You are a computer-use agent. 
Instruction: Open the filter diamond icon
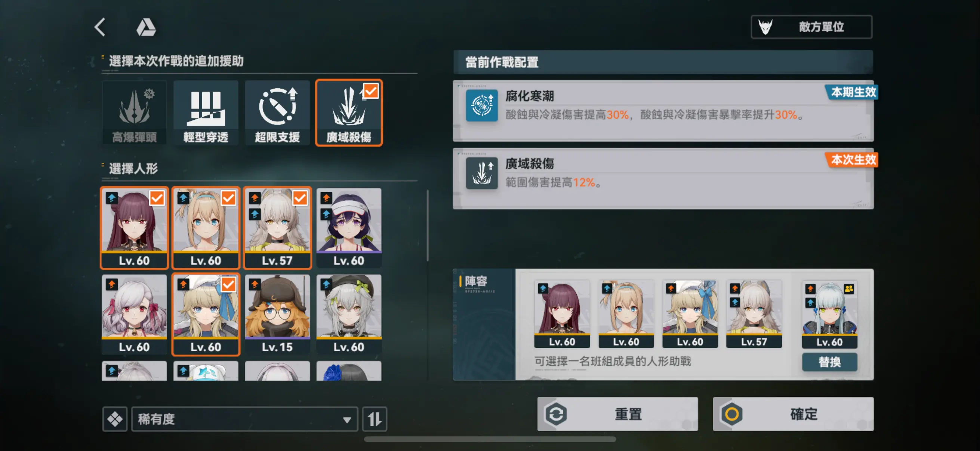[x=114, y=419]
